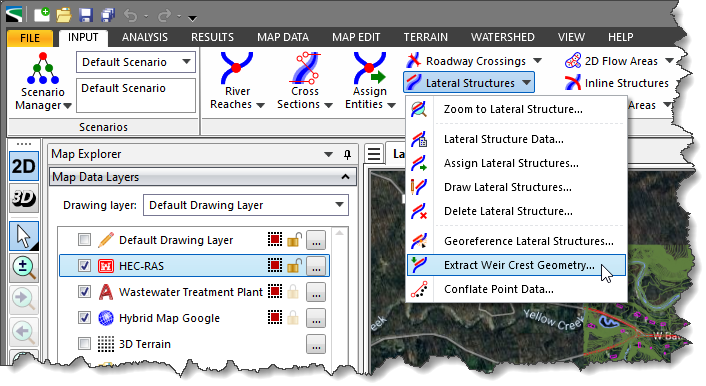The height and width of the screenshot is (386, 706).
Task: Activate the Select pointer tool
Action: point(24,236)
